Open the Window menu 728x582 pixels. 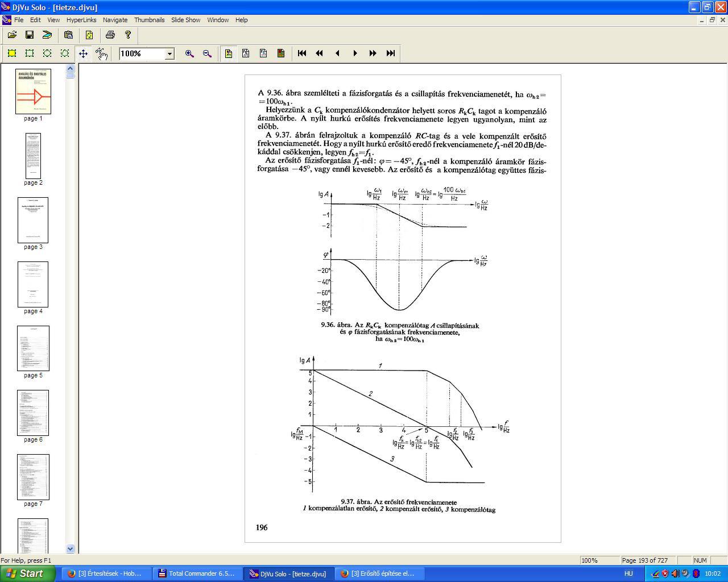click(x=218, y=20)
